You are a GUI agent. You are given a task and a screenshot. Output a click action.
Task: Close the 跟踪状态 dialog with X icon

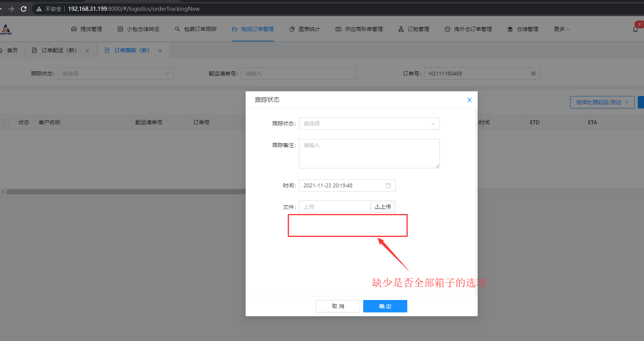[x=469, y=100]
